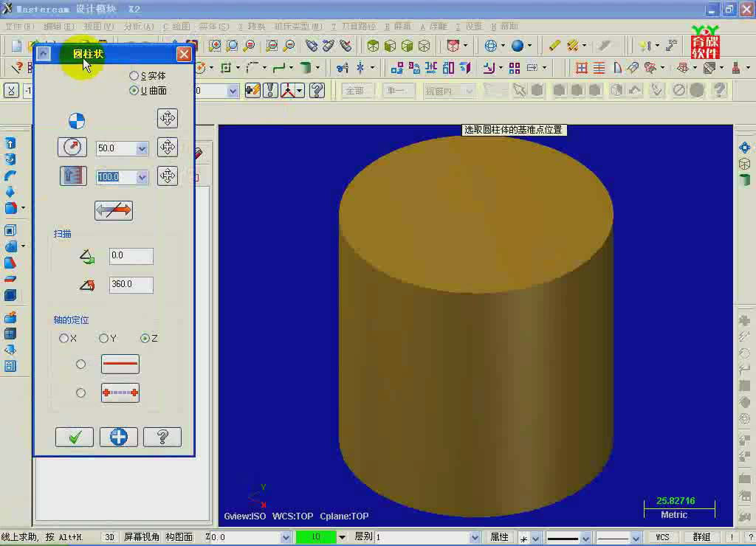
Task: Flip cylinder direction with the arrow button
Action: (114, 210)
